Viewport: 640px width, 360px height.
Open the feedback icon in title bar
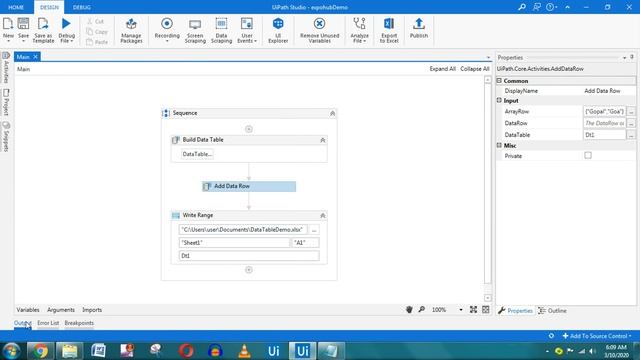(x=537, y=7)
